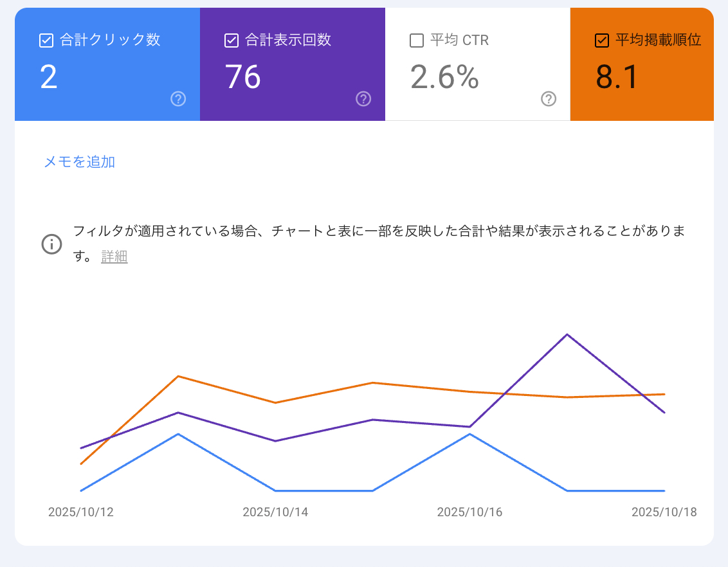Screen dimensions: 728x567
Task: Open help icon in 平均 CTR card
Action: (x=549, y=98)
